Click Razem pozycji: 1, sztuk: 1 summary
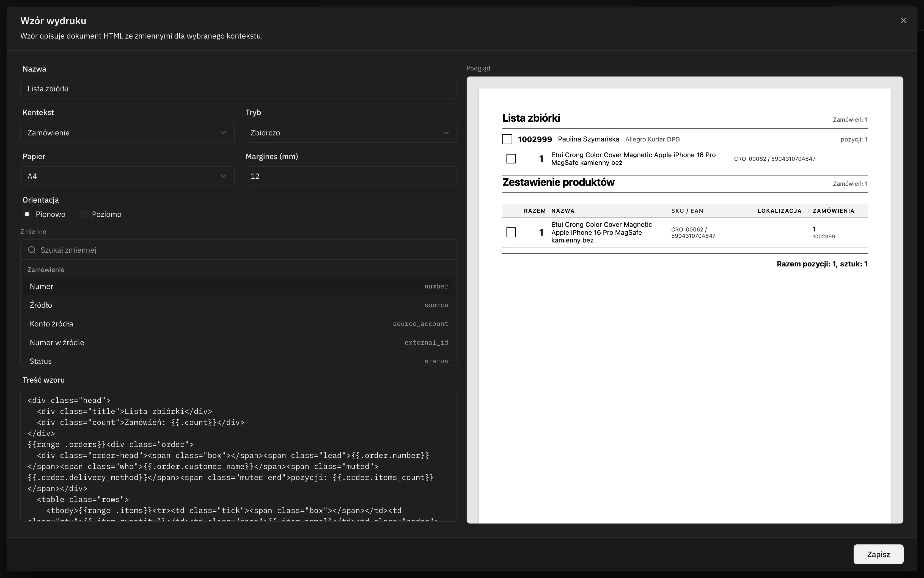 coord(822,264)
